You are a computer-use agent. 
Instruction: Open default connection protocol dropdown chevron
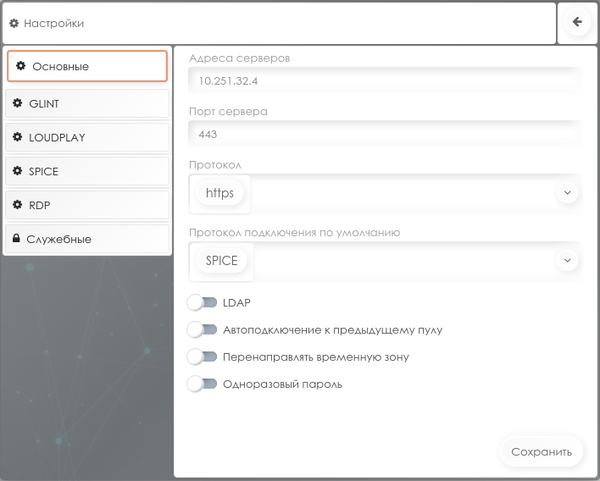point(567,260)
